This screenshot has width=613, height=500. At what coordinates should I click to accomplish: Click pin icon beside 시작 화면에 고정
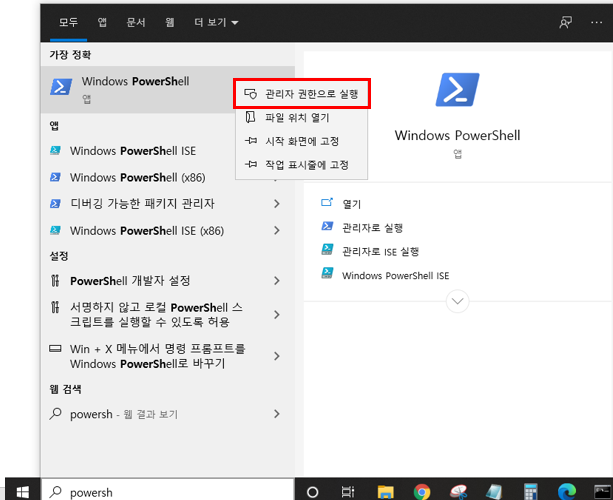[x=251, y=141]
